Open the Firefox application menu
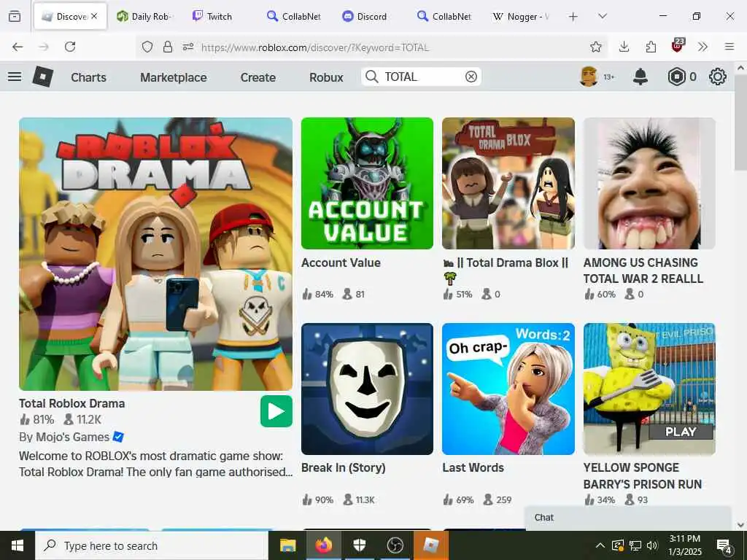Viewport: 747px width, 560px height. pos(729,47)
